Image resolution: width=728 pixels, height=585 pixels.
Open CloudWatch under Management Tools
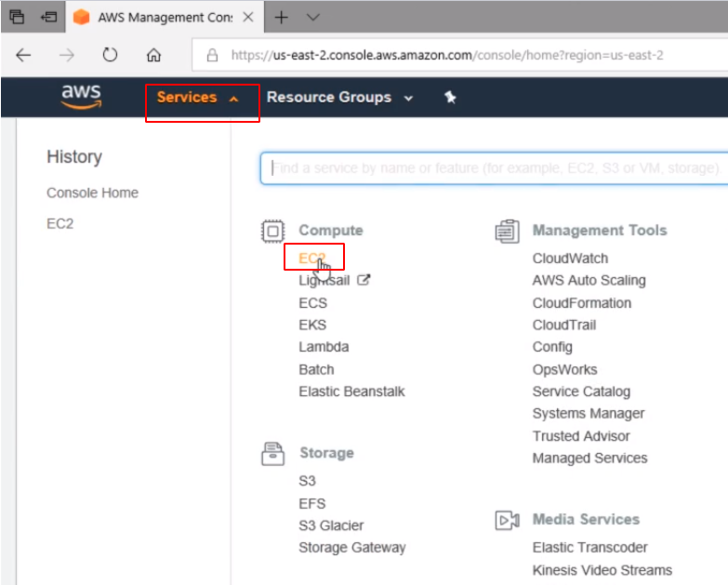pyautogui.click(x=570, y=259)
